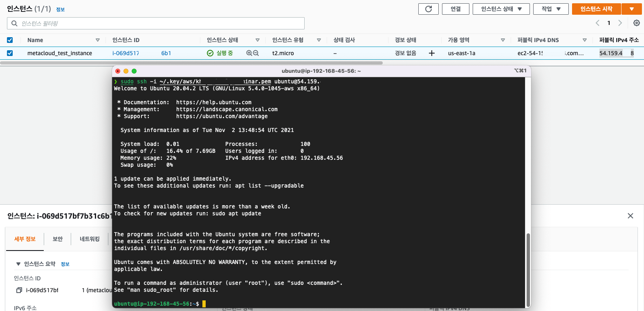This screenshot has height=311, width=644.
Task: Click the table horizontal scrollbar
Action: tap(191, 63)
